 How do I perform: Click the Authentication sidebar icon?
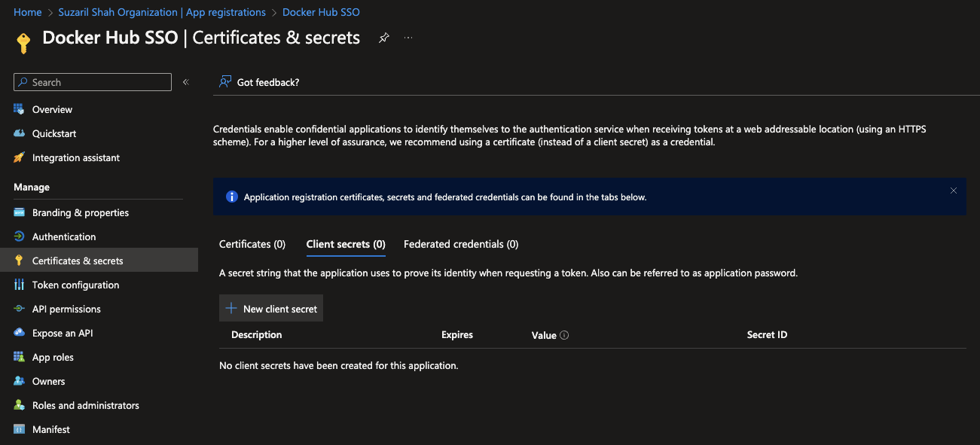[19, 236]
